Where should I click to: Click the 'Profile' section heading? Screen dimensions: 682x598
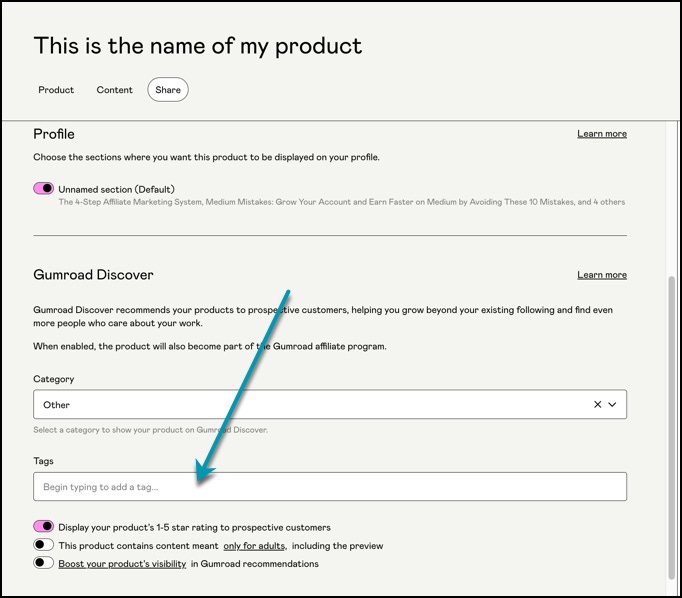[54, 134]
